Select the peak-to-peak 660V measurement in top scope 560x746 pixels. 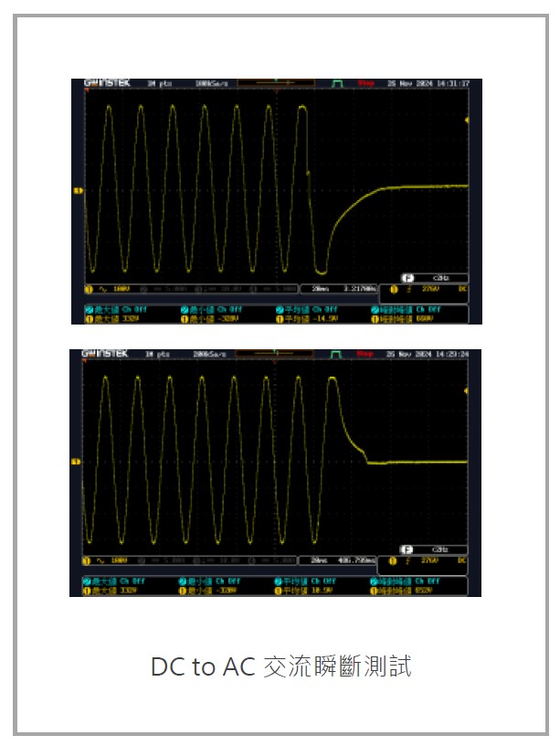point(409,319)
